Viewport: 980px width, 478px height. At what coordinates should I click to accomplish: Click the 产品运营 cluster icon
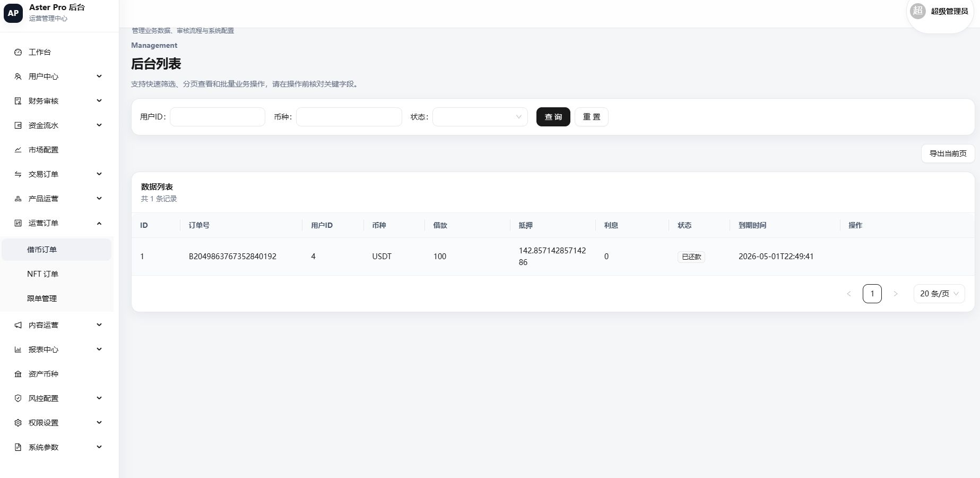tap(18, 199)
